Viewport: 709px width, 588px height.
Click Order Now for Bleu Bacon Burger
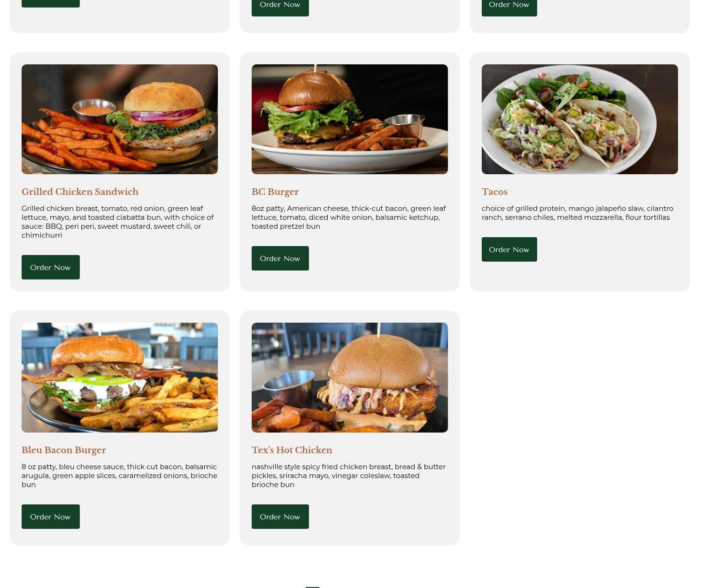(x=51, y=517)
